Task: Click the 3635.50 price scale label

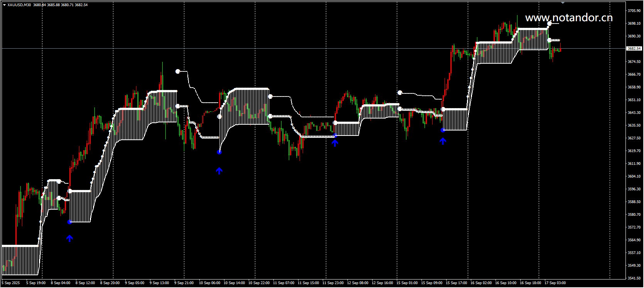Action: click(x=634, y=125)
